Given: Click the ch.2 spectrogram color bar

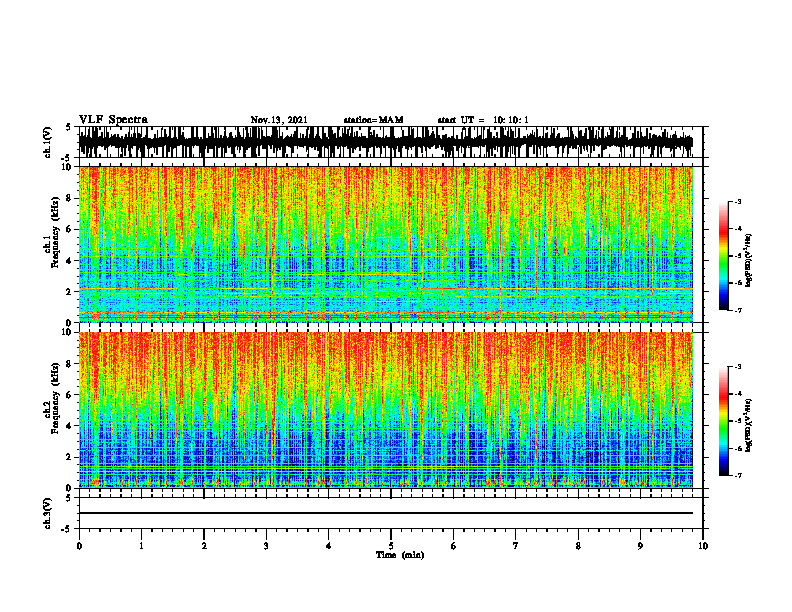Looking at the screenshot, I should click(723, 421).
